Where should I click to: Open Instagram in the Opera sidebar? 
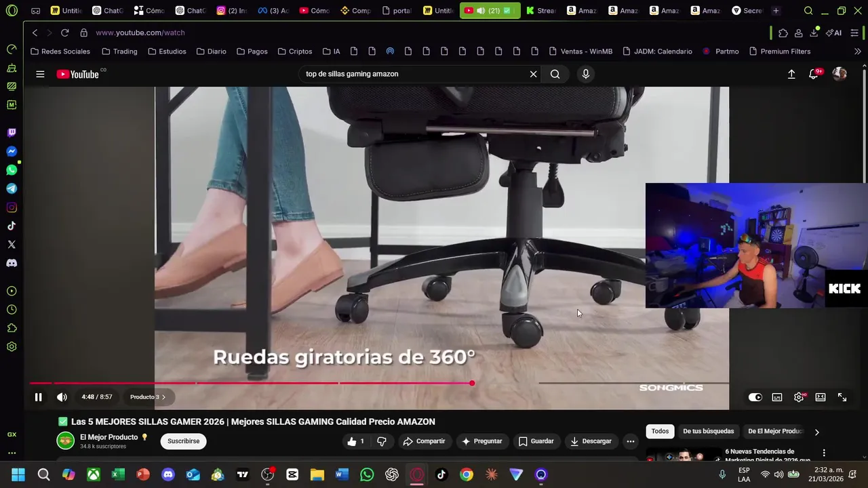tap(12, 207)
